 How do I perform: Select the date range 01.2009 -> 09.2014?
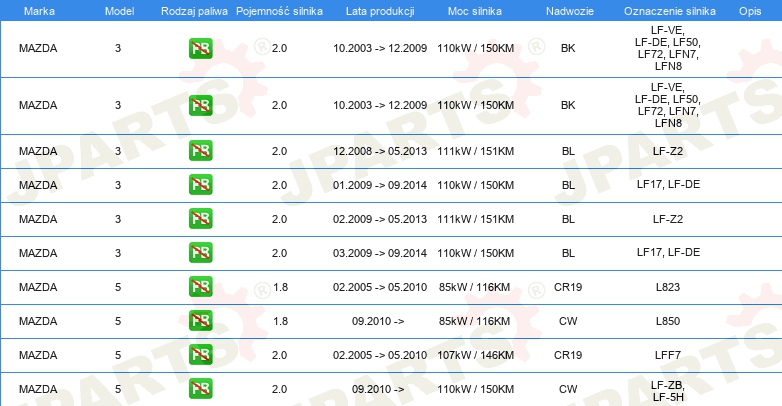(380, 185)
